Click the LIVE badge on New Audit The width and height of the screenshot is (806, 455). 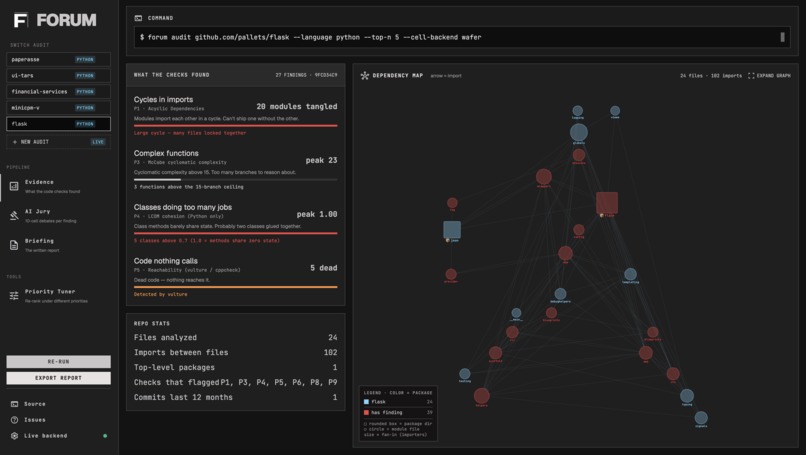pyautogui.click(x=98, y=142)
